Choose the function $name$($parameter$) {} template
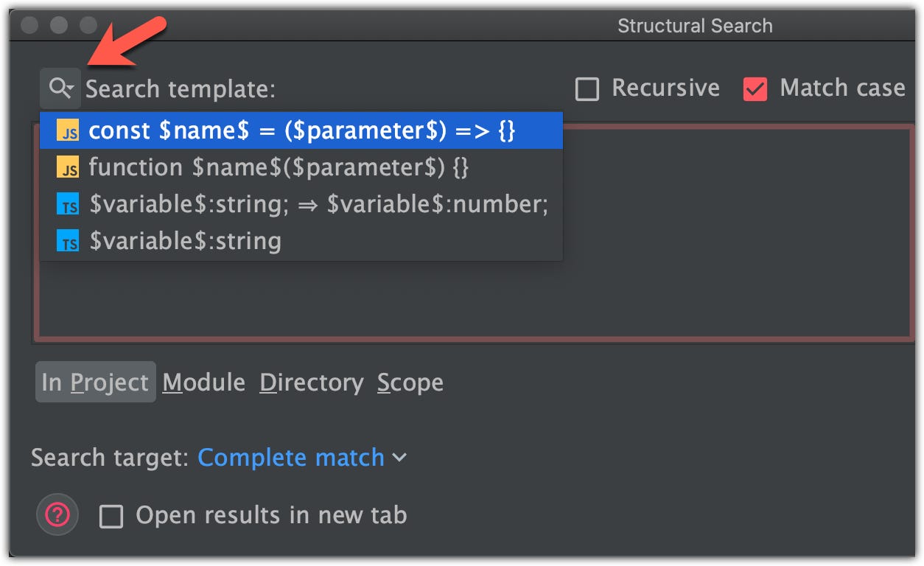The width and height of the screenshot is (924, 566). [x=279, y=168]
